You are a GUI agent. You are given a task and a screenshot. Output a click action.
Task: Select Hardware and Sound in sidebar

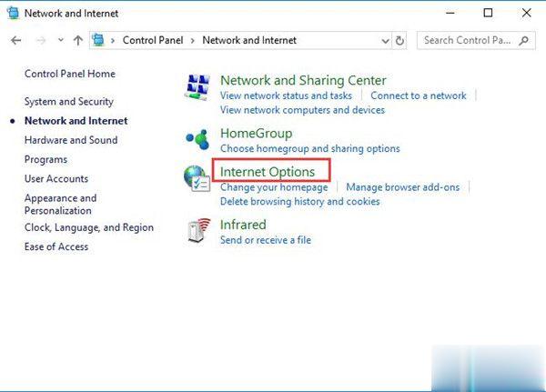tap(71, 140)
